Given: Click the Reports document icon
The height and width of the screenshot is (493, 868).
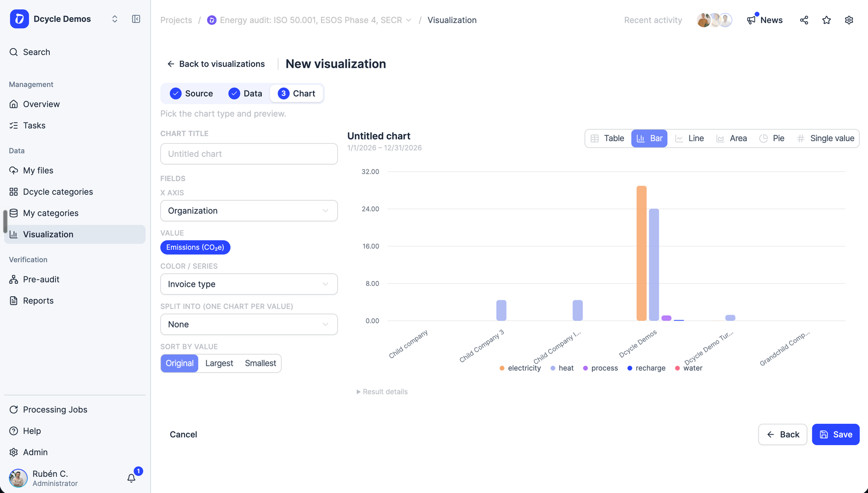Looking at the screenshot, I should [14, 301].
